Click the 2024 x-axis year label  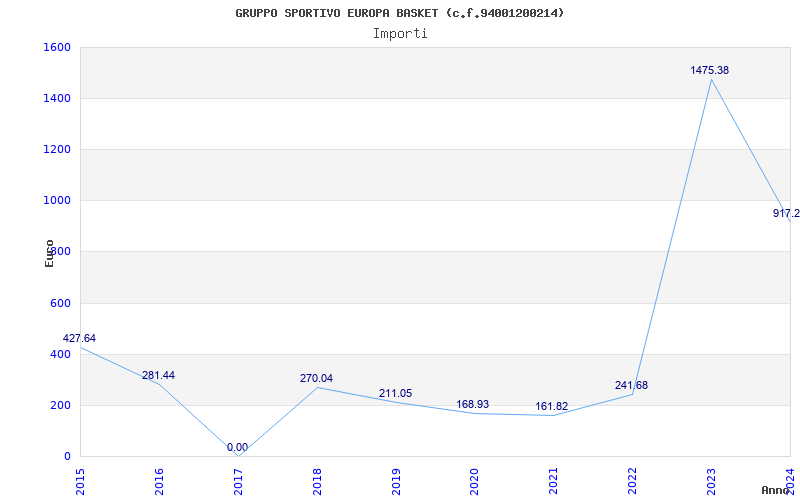pyautogui.click(x=790, y=480)
